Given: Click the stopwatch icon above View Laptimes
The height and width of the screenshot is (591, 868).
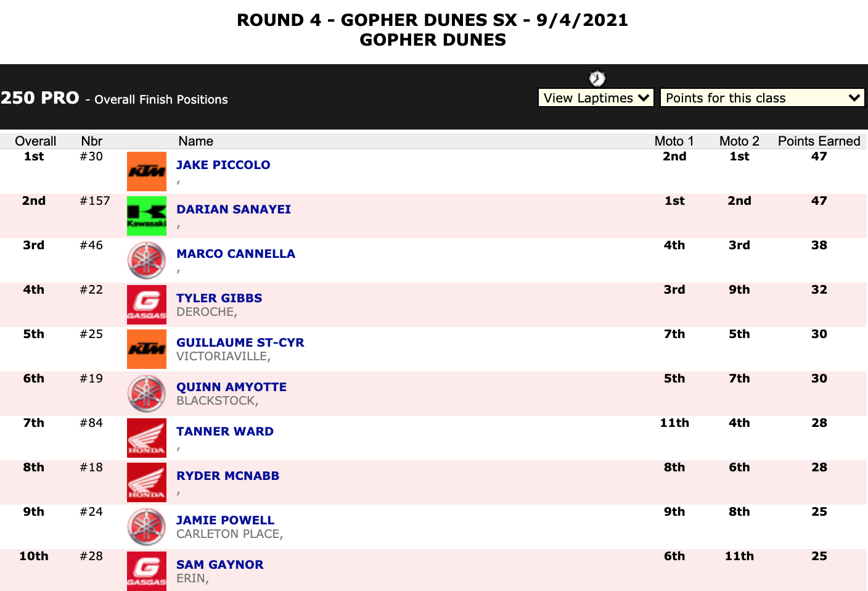Looking at the screenshot, I should point(597,78).
